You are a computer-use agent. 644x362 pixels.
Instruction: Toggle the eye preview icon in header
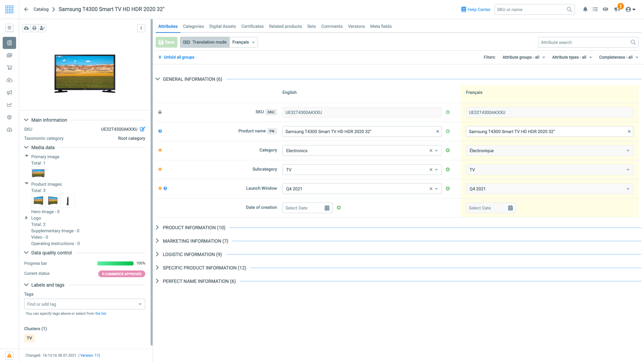(605, 10)
